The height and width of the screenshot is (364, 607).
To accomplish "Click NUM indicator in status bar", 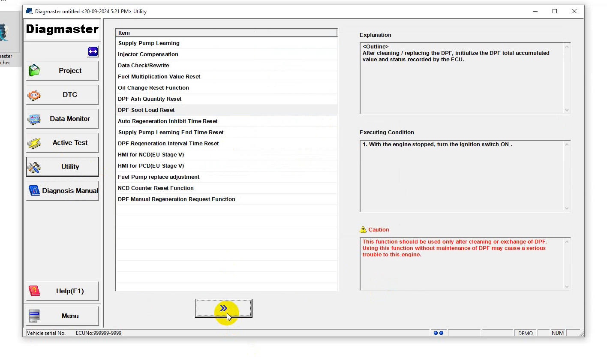I will [x=558, y=333].
